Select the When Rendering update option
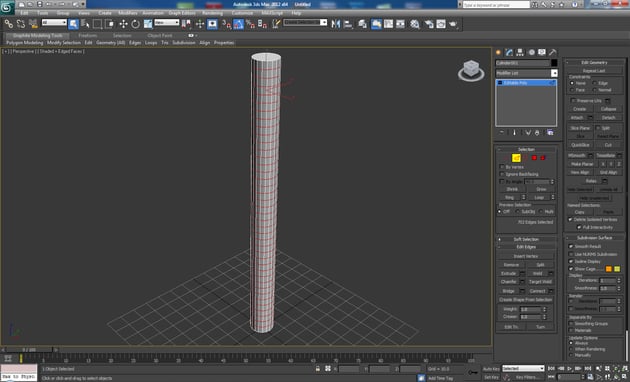The width and height of the screenshot is (630, 382). tap(571, 349)
